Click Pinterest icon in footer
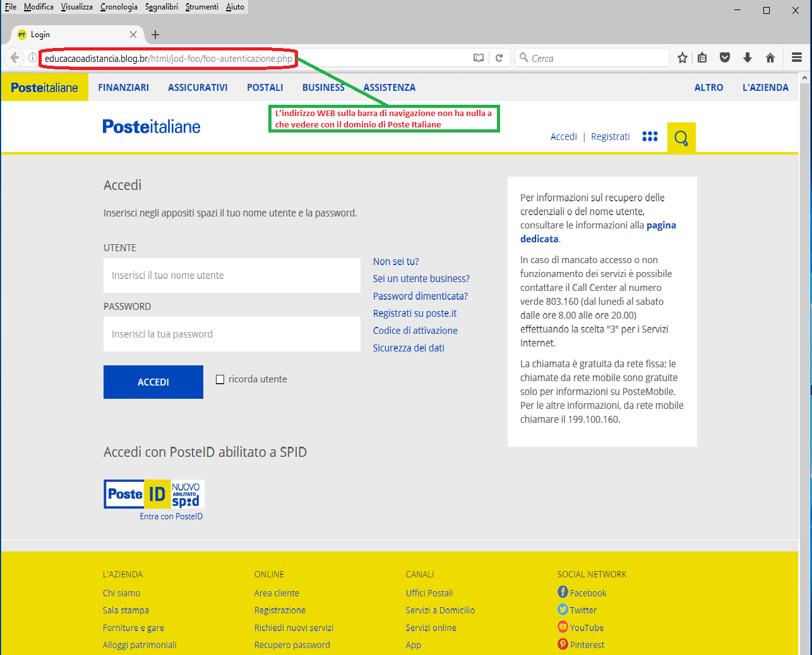812x655 pixels. [x=563, y=644]
